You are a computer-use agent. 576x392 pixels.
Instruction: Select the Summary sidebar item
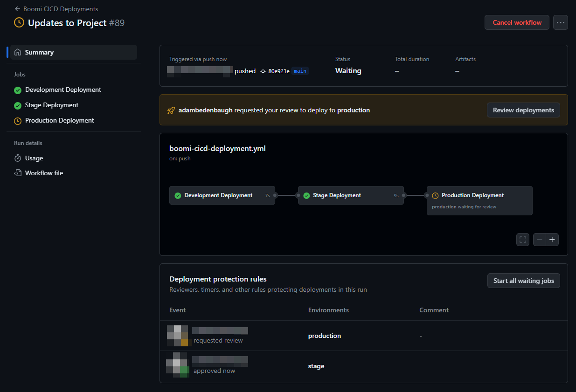[x=74, y=52]
